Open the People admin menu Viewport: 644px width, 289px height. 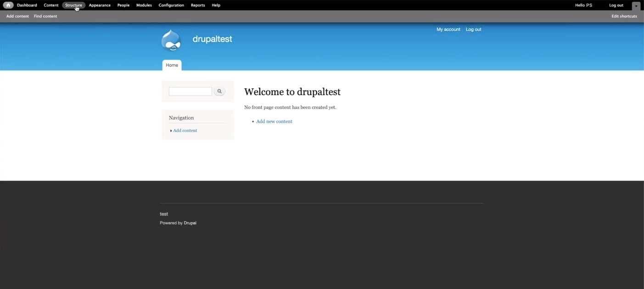tap(123, 5)
